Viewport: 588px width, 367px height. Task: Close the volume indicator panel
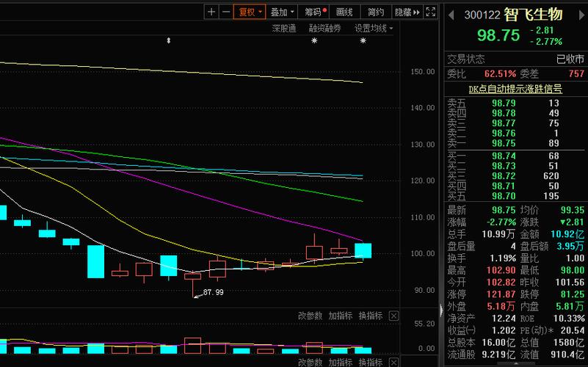click(x=393, y=316)
